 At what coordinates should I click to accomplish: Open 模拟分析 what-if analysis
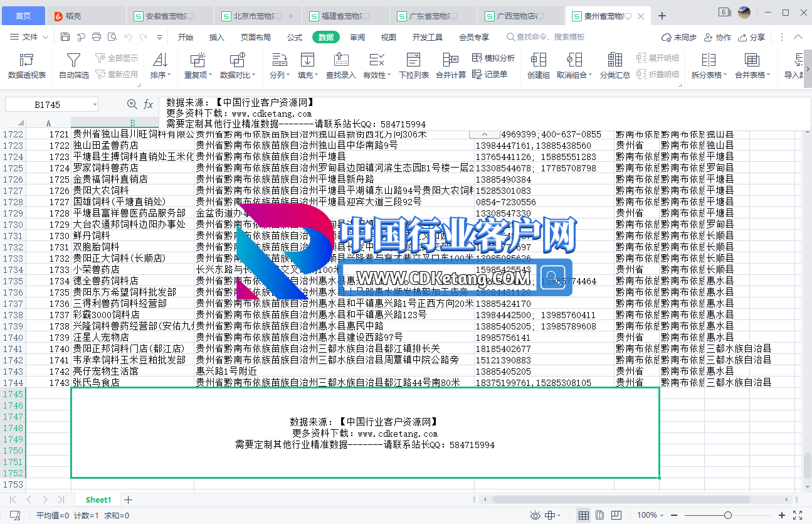493,58
